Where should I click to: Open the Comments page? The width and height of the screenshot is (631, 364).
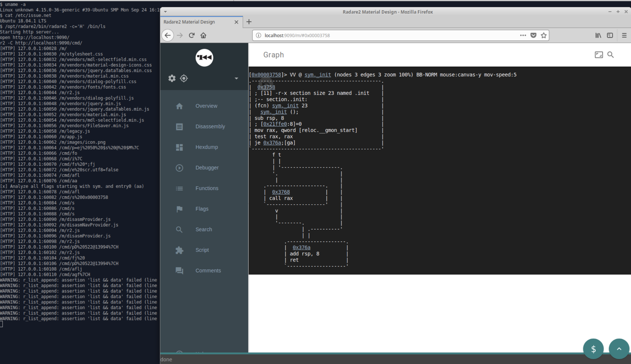[208, 270]
